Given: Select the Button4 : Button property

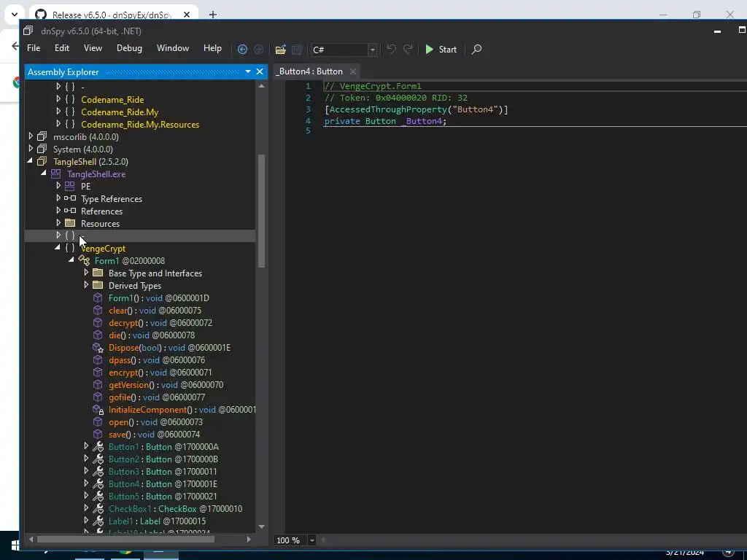Looking at the screenshot, I should tap(163, 484).
